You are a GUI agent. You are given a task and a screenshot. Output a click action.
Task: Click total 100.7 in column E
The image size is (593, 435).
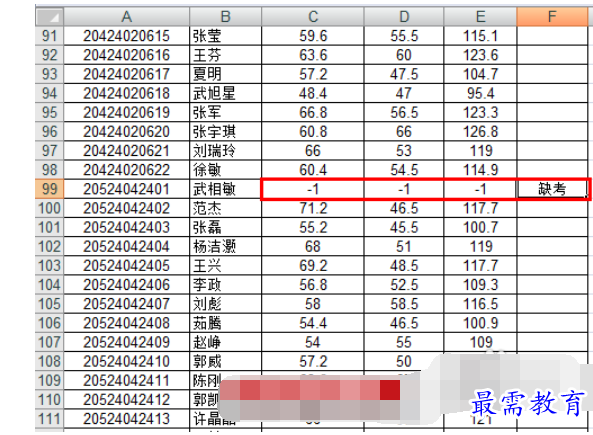(x=480, y=227)
